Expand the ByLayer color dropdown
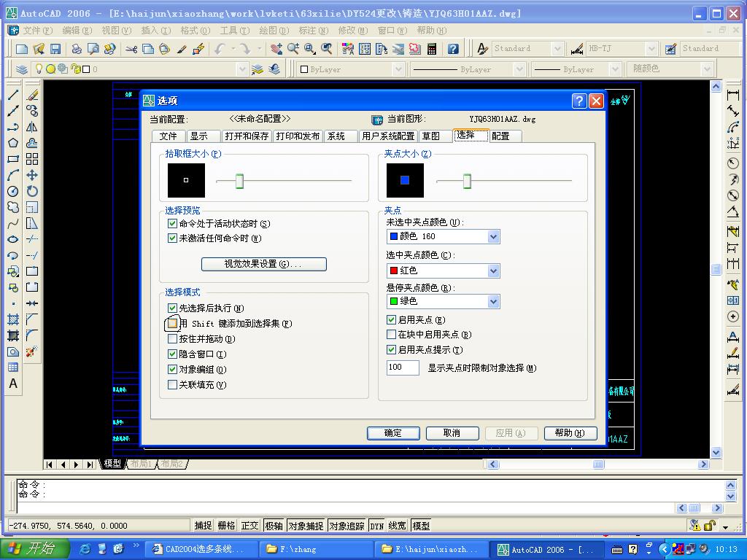The image size is (747, 560). [x=398, y=69]
